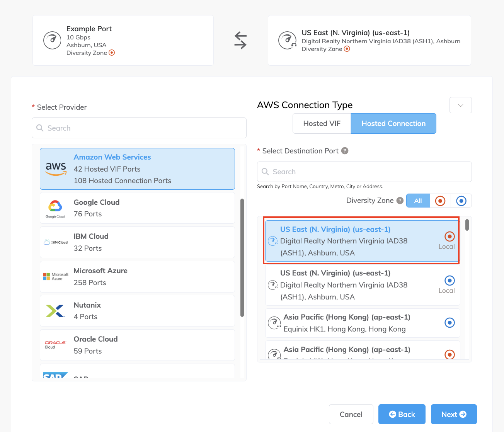The height and width of the screenshot is (432, 504).
Task: Select the Hosted Connection tab
Action: point(393,123)
